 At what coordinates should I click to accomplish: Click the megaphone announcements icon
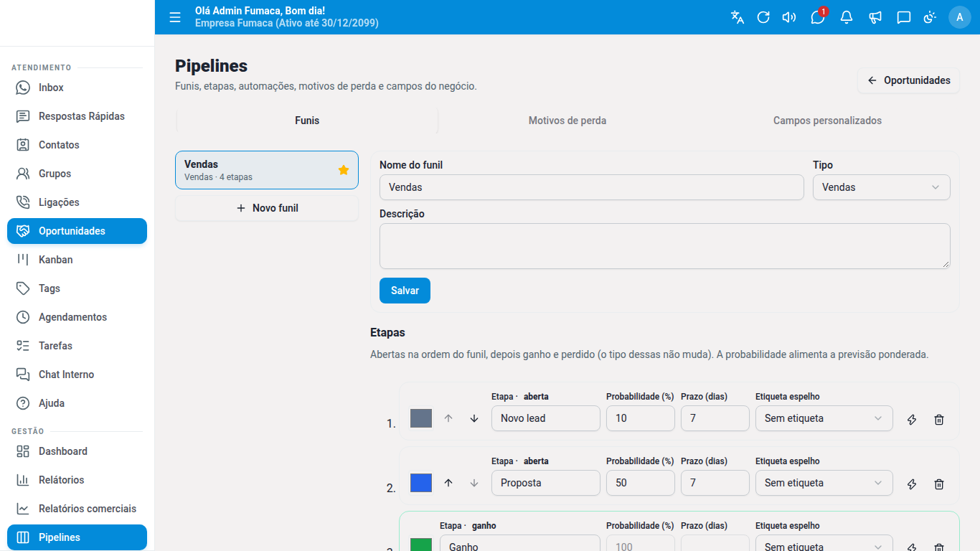875,17
